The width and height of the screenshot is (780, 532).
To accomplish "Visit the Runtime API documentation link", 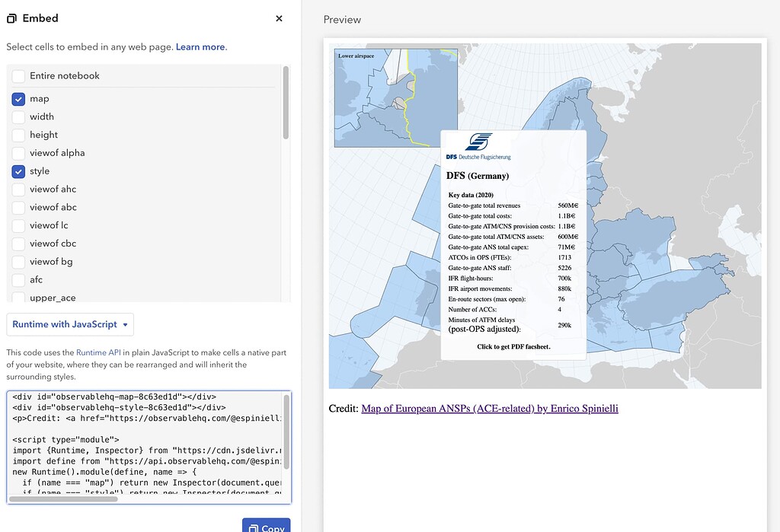I will pyautogui.click(x=100, y=352).
